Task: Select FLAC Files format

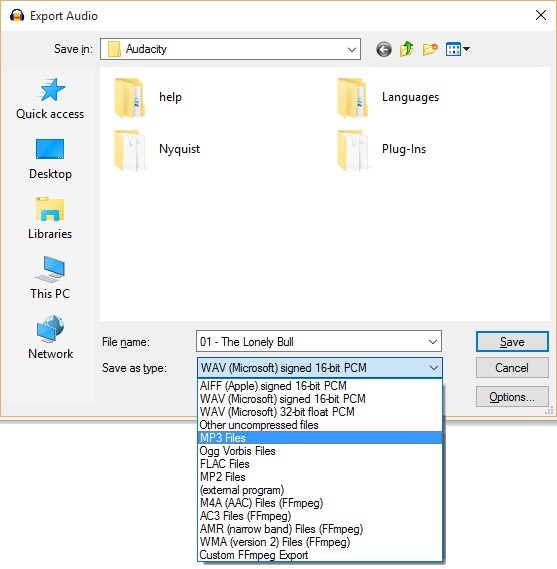Action: (x=320, y=464)
